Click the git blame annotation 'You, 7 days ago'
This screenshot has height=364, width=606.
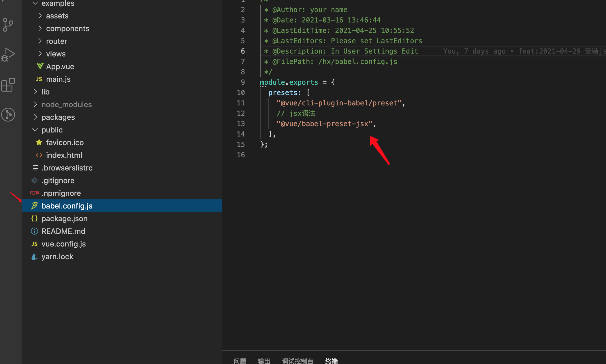click(474, 51)
